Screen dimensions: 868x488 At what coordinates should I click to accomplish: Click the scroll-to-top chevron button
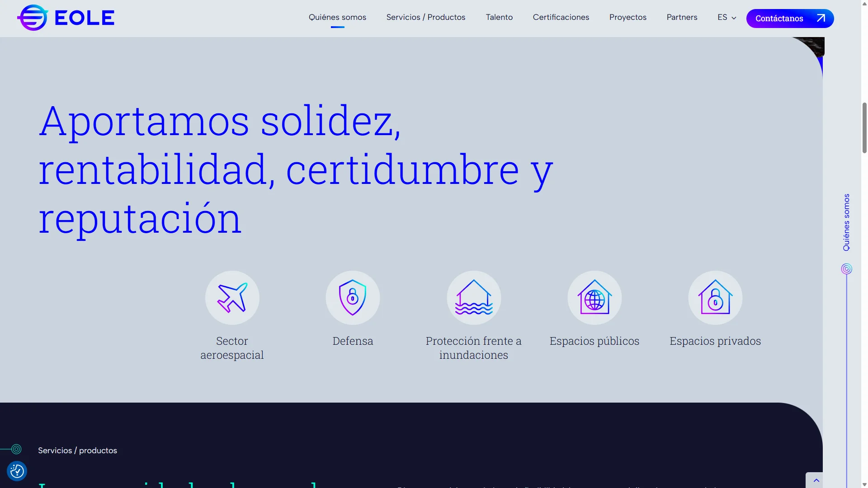pos(816,480)
